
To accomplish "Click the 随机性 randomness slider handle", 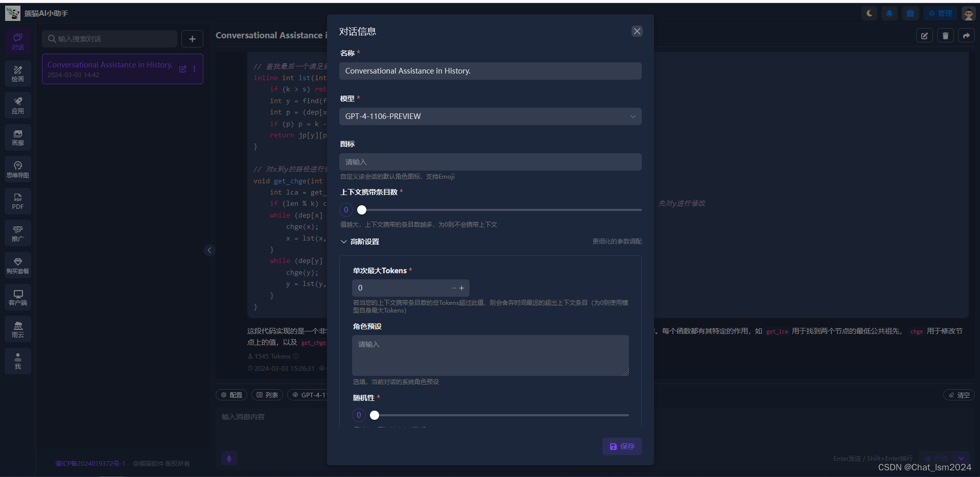I will [375, 415].
